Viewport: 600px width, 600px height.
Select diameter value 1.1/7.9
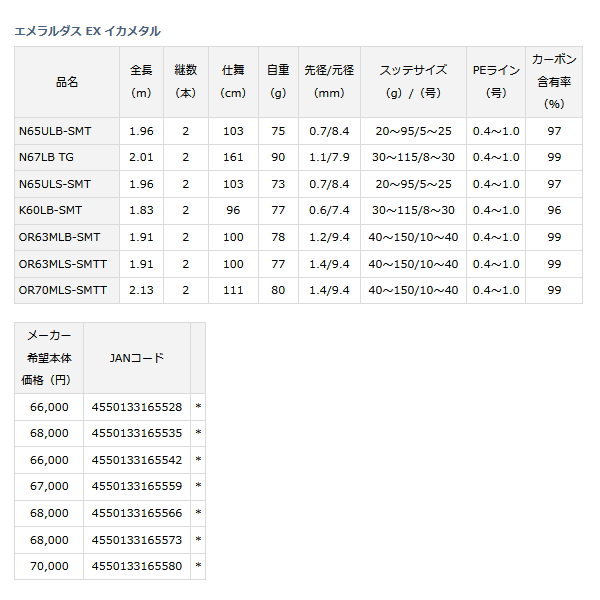(x=329, y=157)
